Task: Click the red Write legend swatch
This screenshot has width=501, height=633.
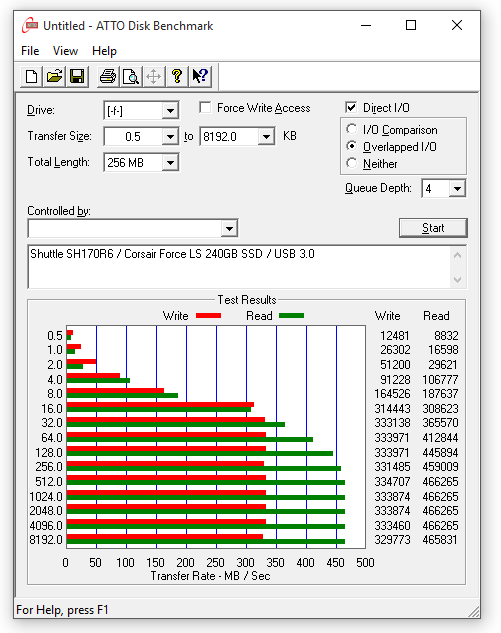Action: click(x=208, y=316)
